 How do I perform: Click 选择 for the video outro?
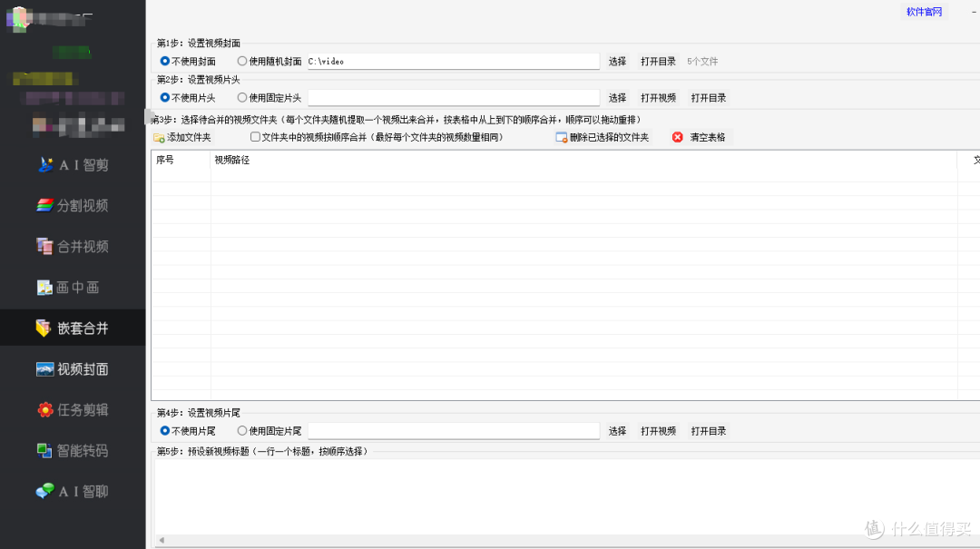point(618,431)
